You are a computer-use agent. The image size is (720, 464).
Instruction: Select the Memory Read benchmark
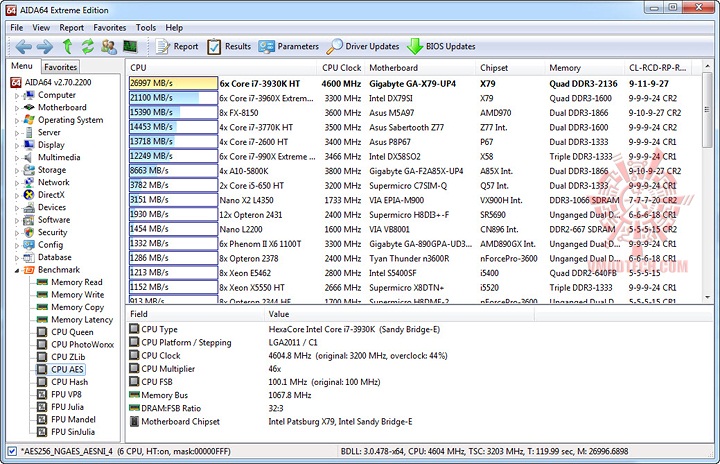pos(77,282)
